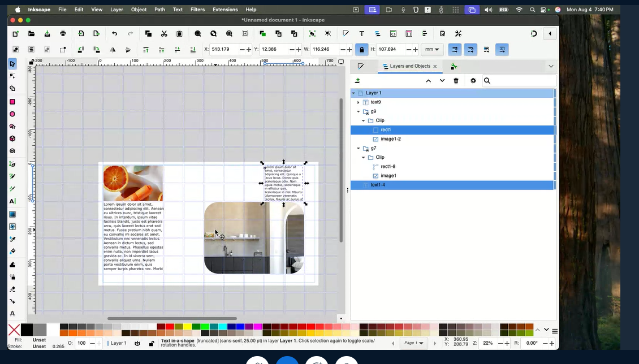Toggle move gradients with object
The image size is (639, 364).
click(x=486, y=50)
